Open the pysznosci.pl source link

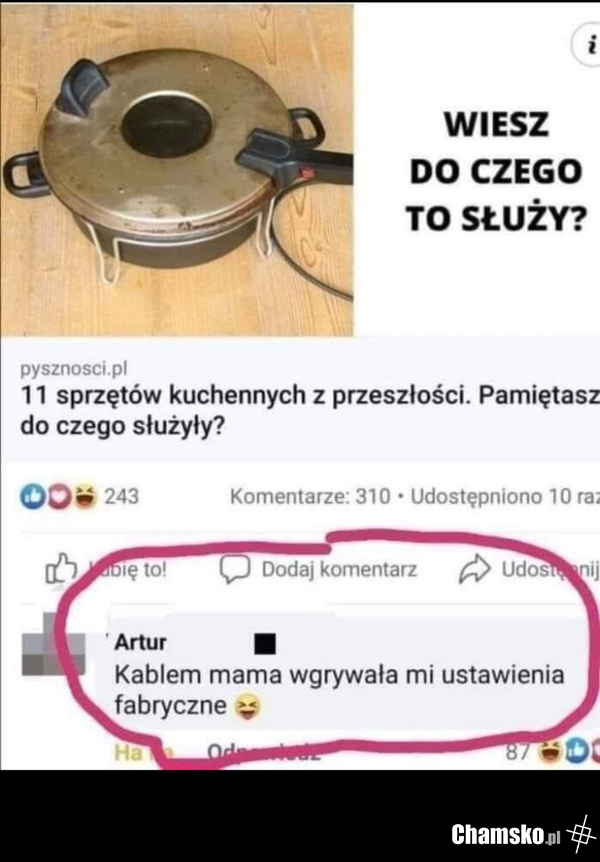click(74, 370)
